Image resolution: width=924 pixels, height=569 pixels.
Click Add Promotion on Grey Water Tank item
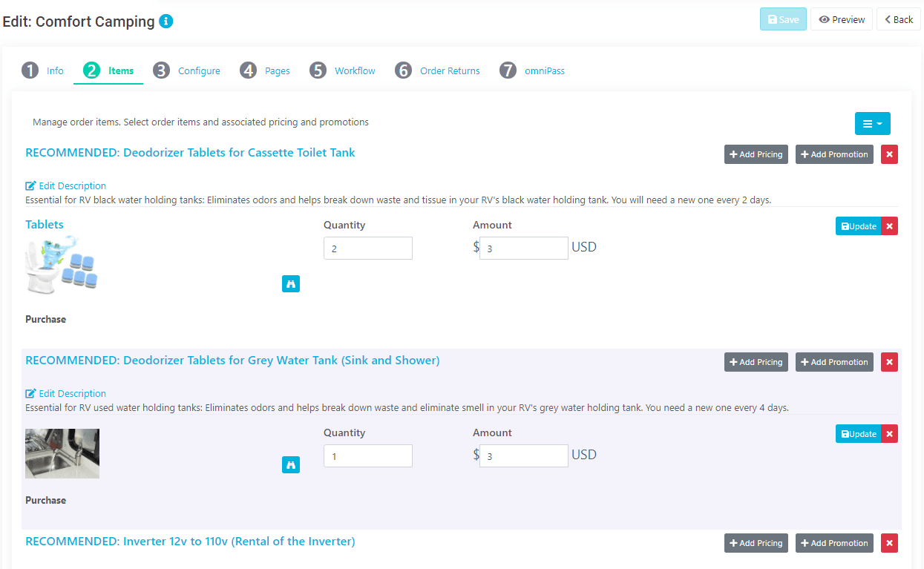pos(833,362)
